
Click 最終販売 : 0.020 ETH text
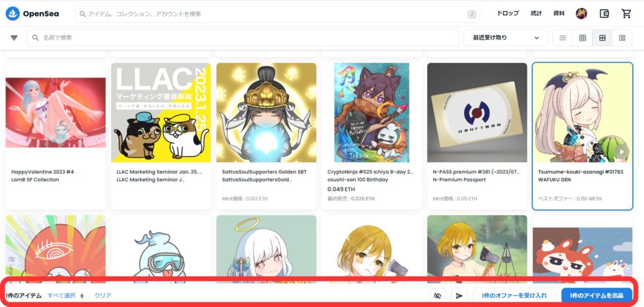pyautogui.click(x=351, y=199)
